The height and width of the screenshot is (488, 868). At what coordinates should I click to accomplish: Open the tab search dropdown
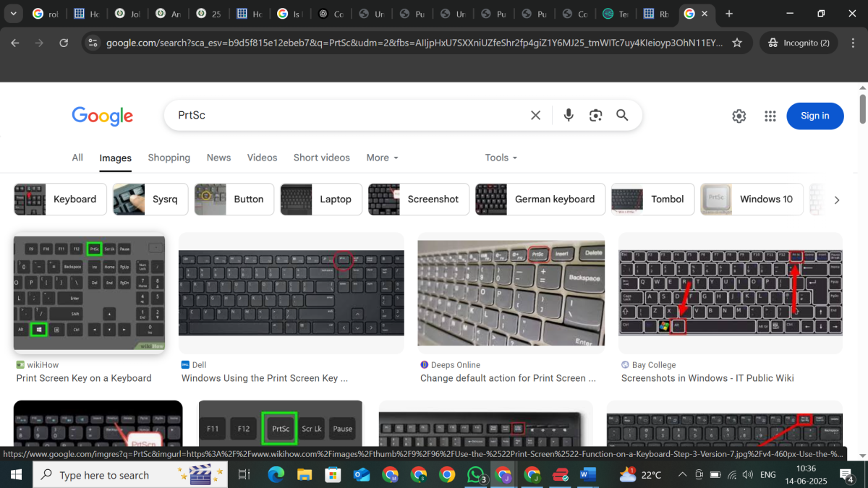14,14
